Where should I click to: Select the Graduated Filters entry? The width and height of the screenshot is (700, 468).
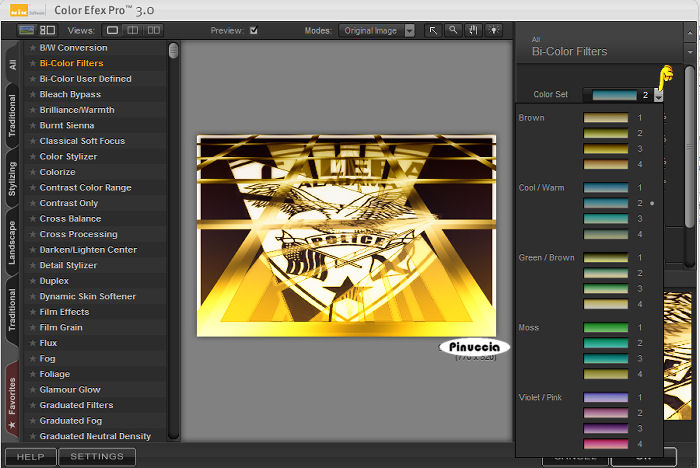click(76, 405)
